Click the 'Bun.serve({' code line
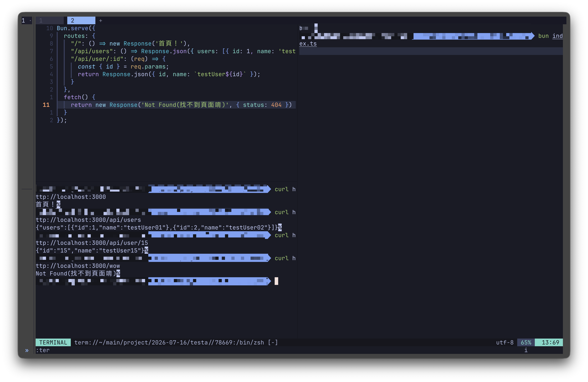The image size is (588, 382). pyautogui.click(x=76, y=28)
